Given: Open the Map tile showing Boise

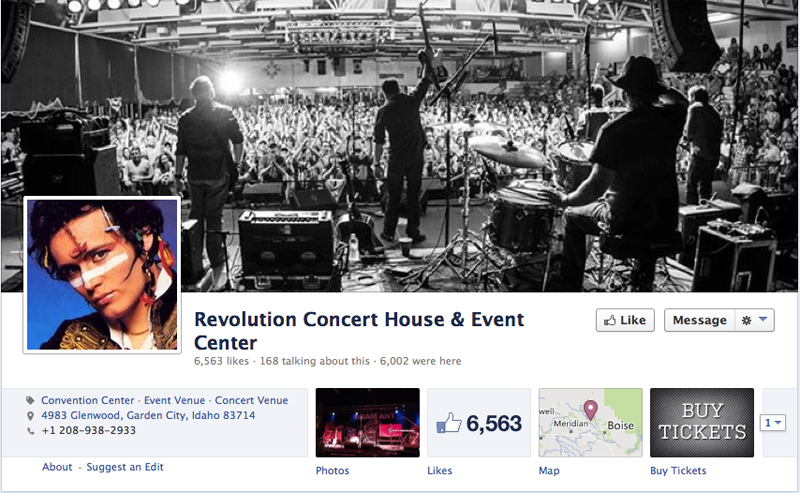Looking at the screenshot, I should [x=590, y=423].
